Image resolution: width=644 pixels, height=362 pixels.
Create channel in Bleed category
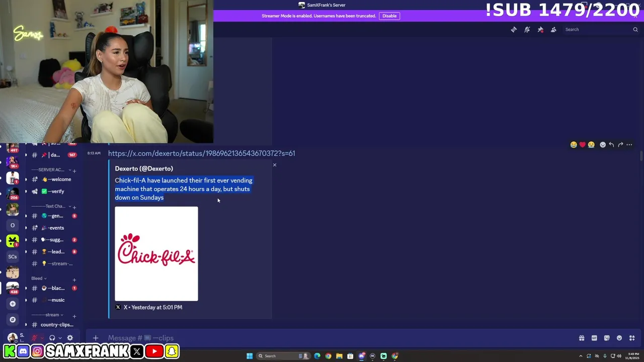74,280
